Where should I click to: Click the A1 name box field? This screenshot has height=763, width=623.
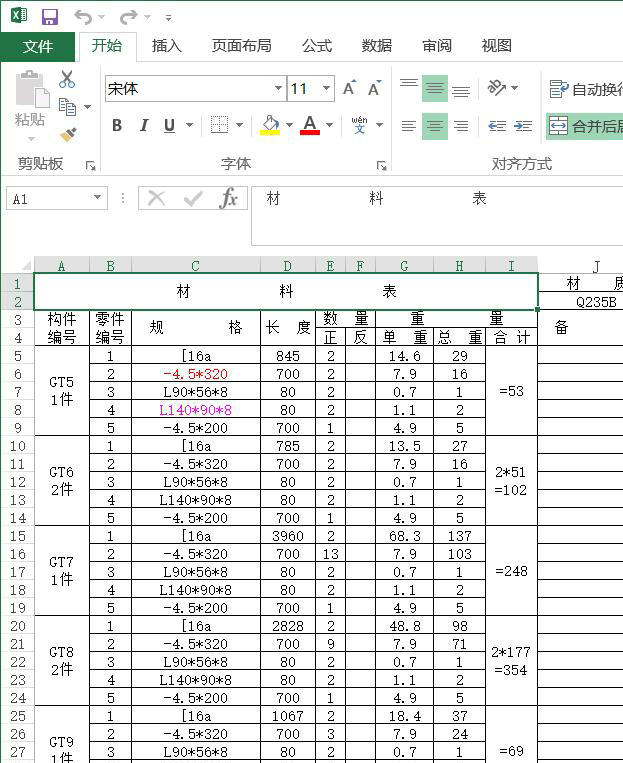tap(49, 199)
